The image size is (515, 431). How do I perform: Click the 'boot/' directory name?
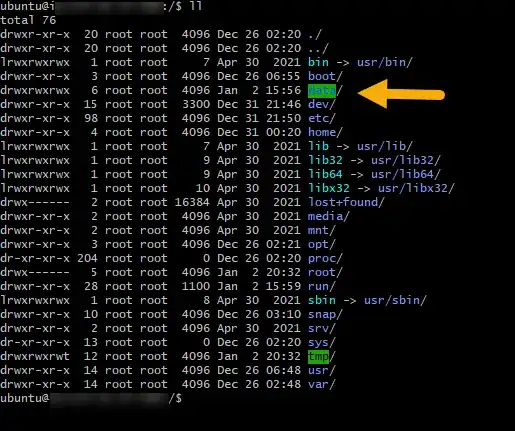[x=325, y=76]
